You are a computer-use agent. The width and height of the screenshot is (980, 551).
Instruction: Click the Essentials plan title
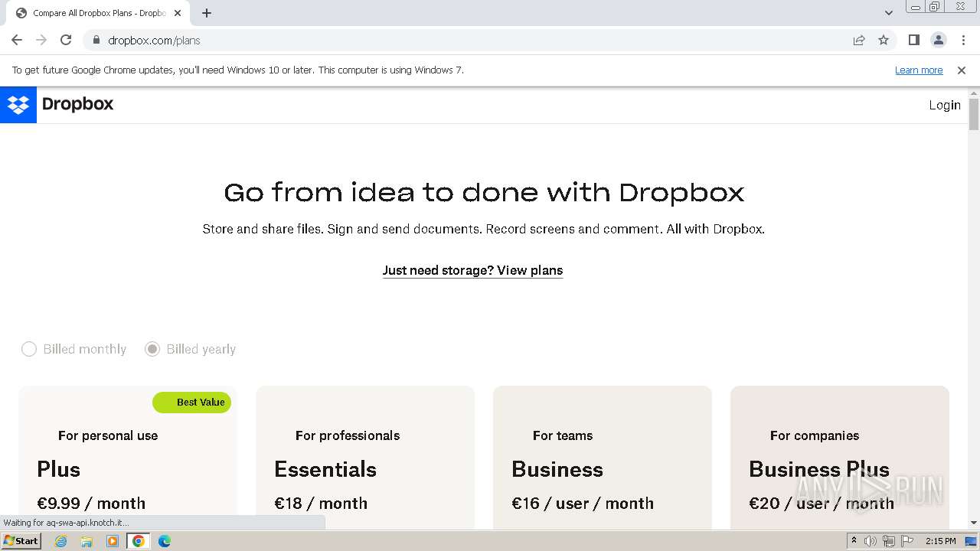click(x=325, y=469)
